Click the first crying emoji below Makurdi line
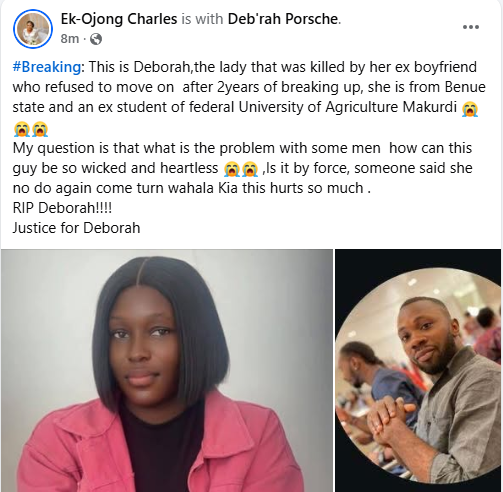This screenshot has height=492, width=503. coord(22,129)
